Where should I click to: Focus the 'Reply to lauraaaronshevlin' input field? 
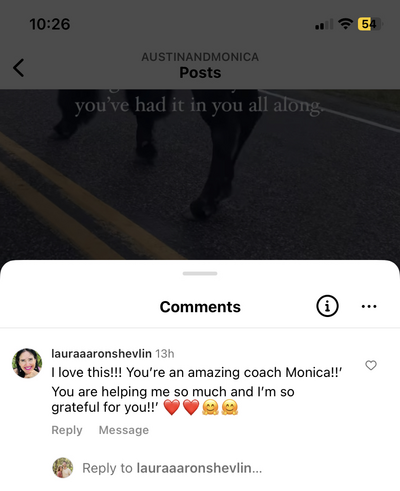(x=172, y=468)
